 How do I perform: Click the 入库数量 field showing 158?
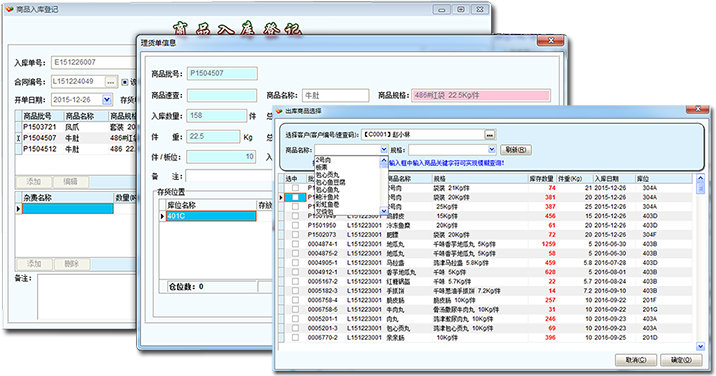click(x=216, y=116)
